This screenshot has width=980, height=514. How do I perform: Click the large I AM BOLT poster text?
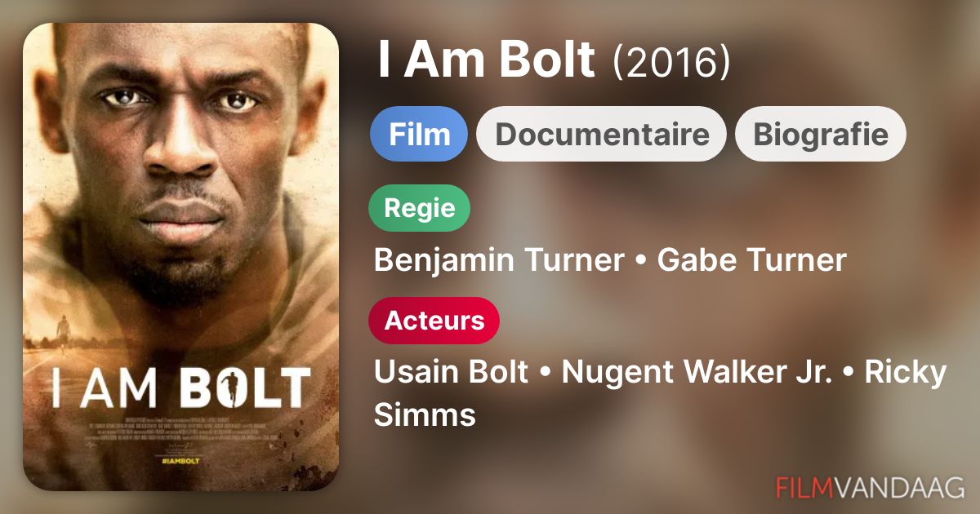[180, 389]
